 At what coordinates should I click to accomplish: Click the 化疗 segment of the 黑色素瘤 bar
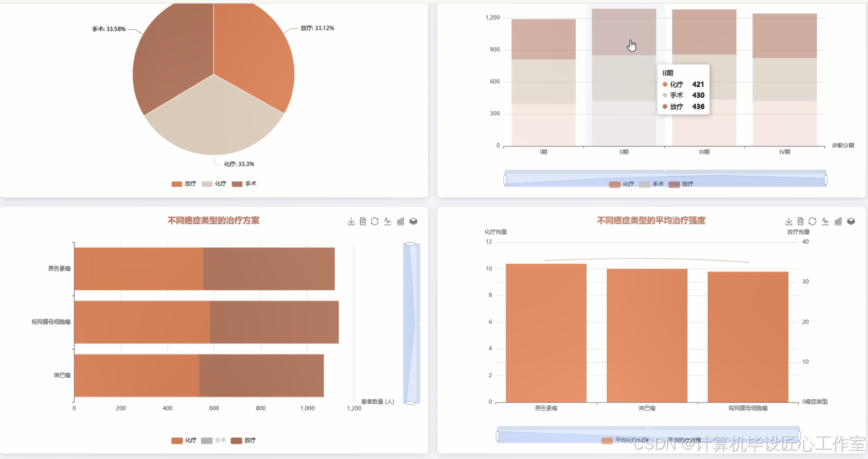pyautogui.click(x=139, y=269)
